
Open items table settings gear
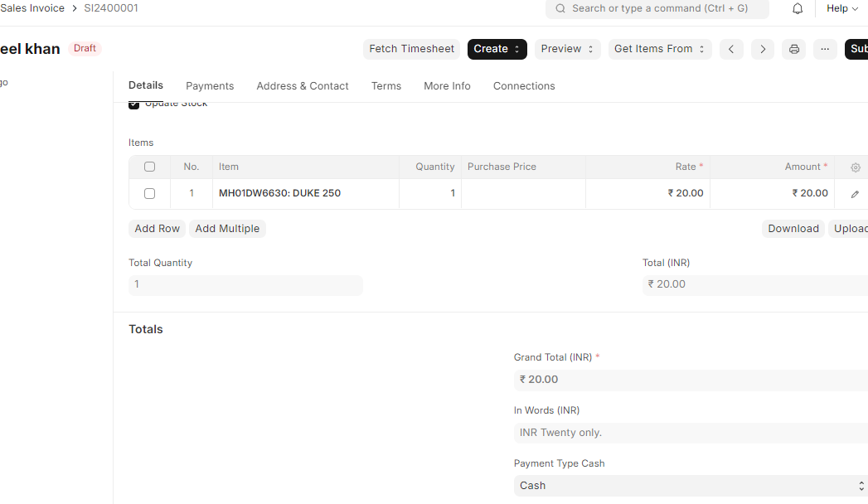click(856, 167)
